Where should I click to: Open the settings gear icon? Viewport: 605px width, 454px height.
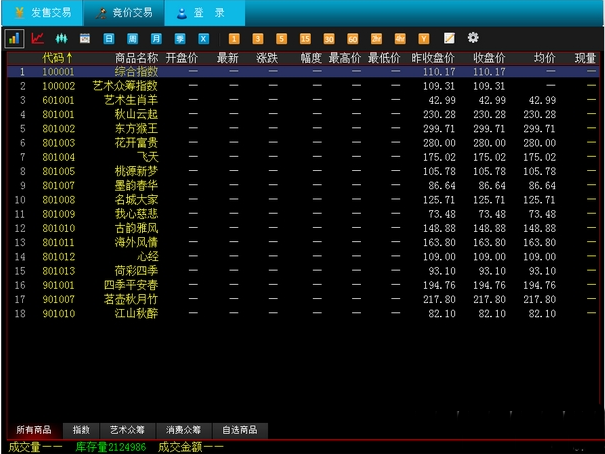(473, 38)
